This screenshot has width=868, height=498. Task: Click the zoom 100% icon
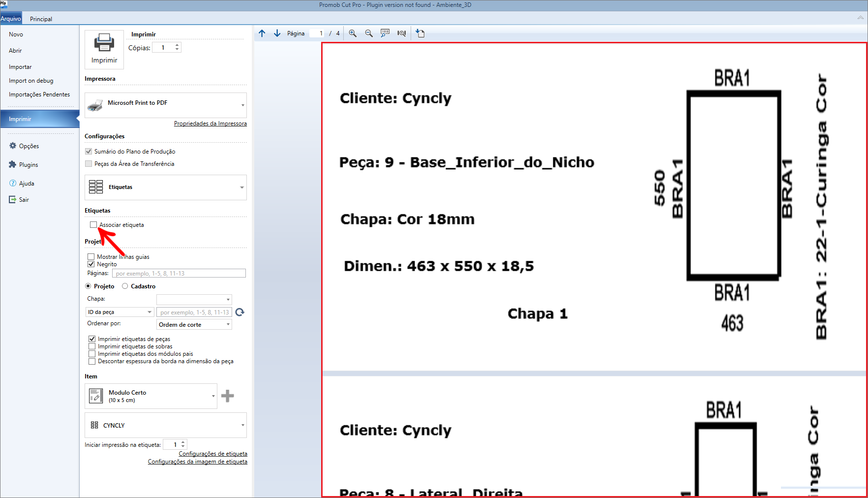click(x=385, y=33)
